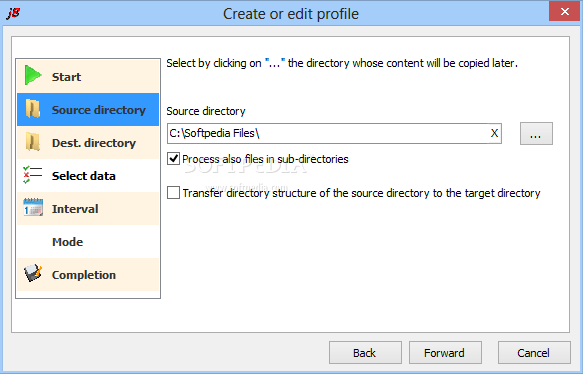Screen dimensions: 583x374
Task: Switch to the Interval step label
Action: [x=75, y=209]
